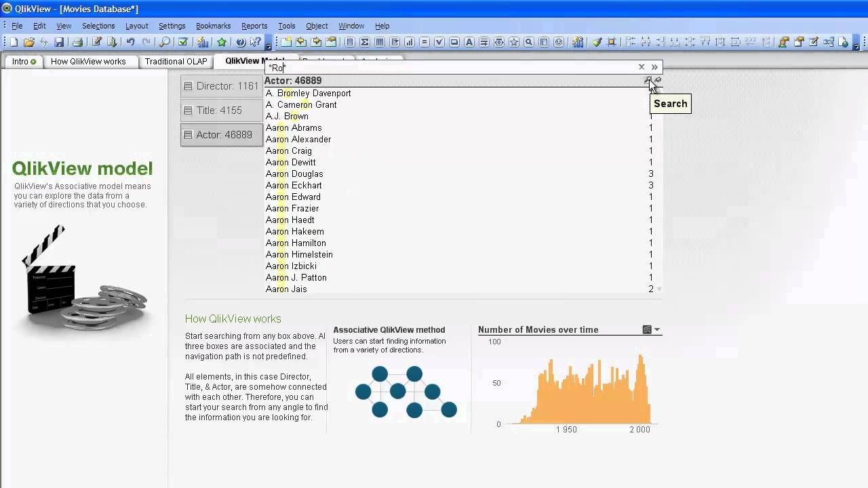The height and width of the screenshot is (488, 868).
Task: Click the blue Help question mark icon
Action: [241, 42]
